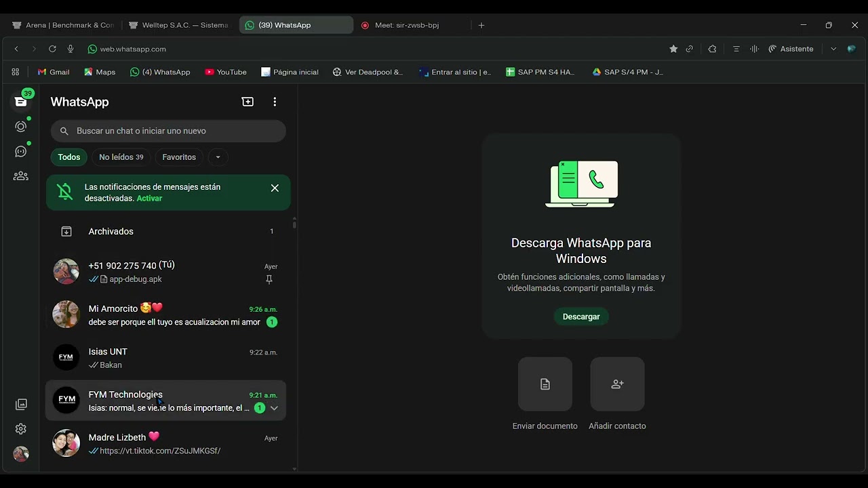The width and height of the screenshot is (868, 488).
Task: Click the chat search field
Action: coord(168,131)
